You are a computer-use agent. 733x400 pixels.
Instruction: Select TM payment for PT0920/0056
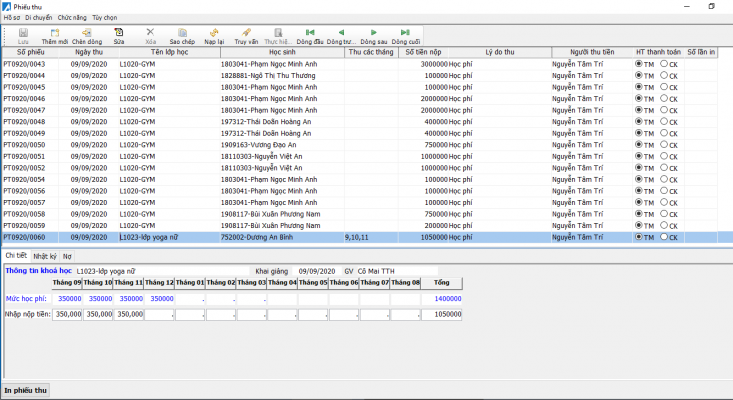click(x=639, y=191)
